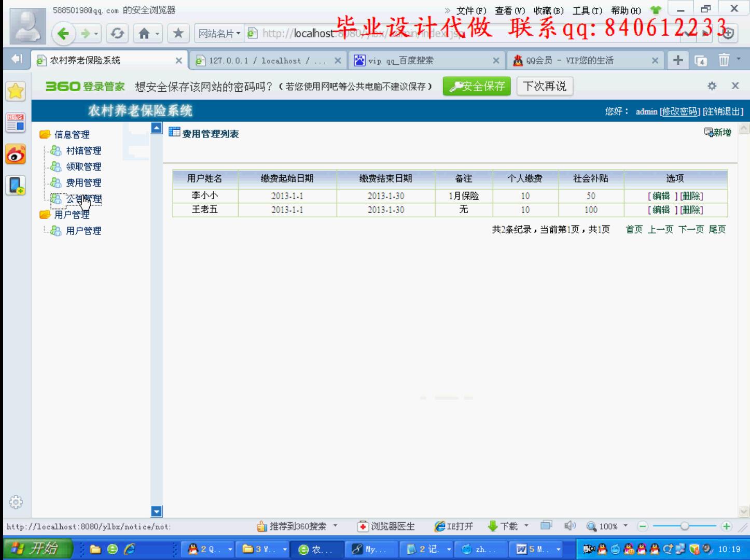
Task: Open the dropdown arrow next to 下载
Action: coord(526,526)
